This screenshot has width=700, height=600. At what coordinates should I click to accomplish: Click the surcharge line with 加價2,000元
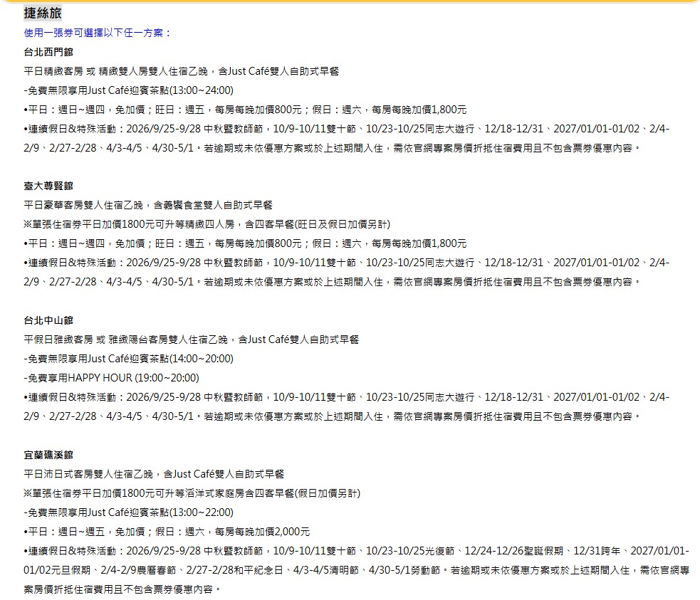pyautogui.click(x=167, y=532)
